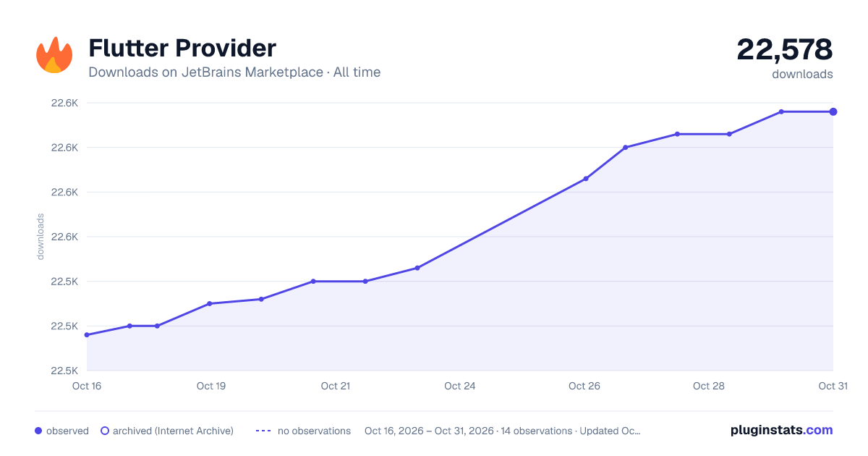Click the 22,578 total downloads number
This screenshot has height=456, width=868.
coord(785,50)
